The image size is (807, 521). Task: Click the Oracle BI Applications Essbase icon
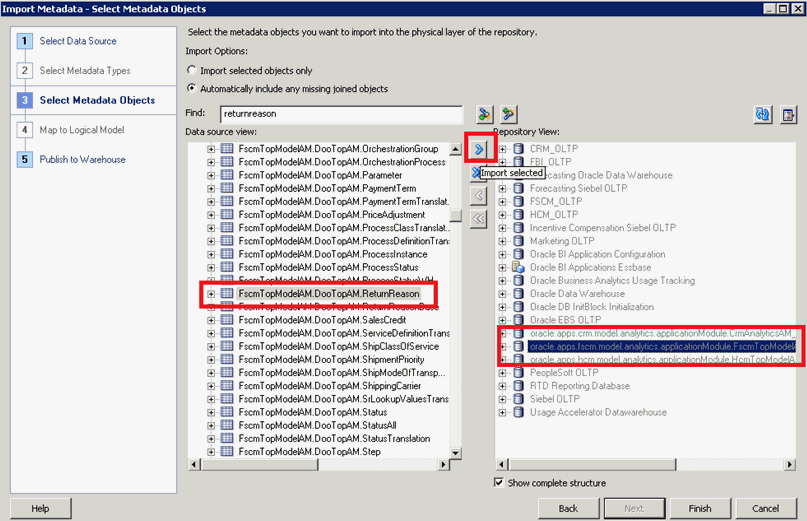tap(518, 267)
